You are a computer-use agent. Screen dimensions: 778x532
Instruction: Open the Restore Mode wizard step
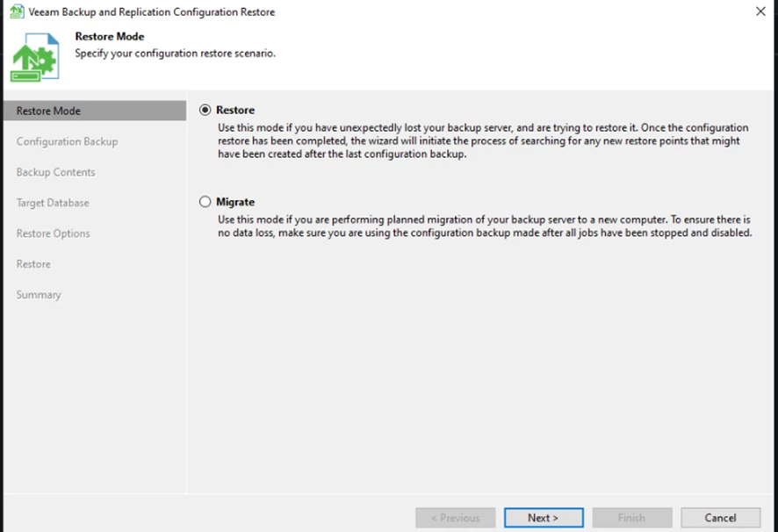(48, 111)
